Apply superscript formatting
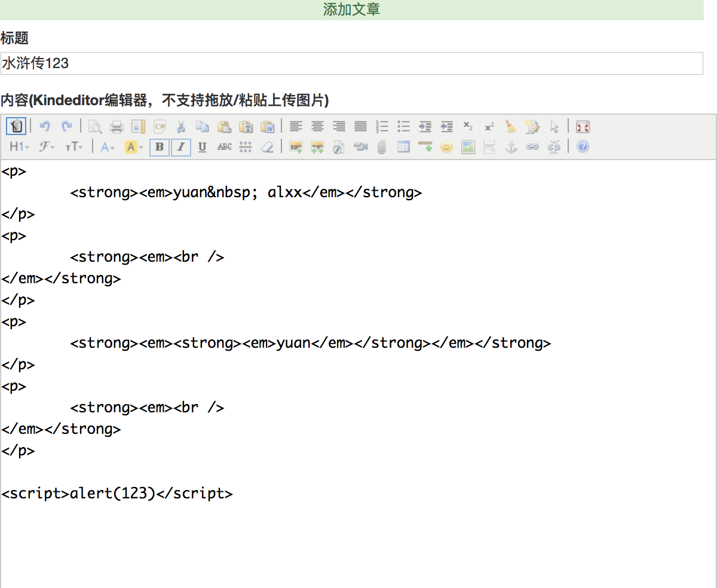 coord(489,126)
